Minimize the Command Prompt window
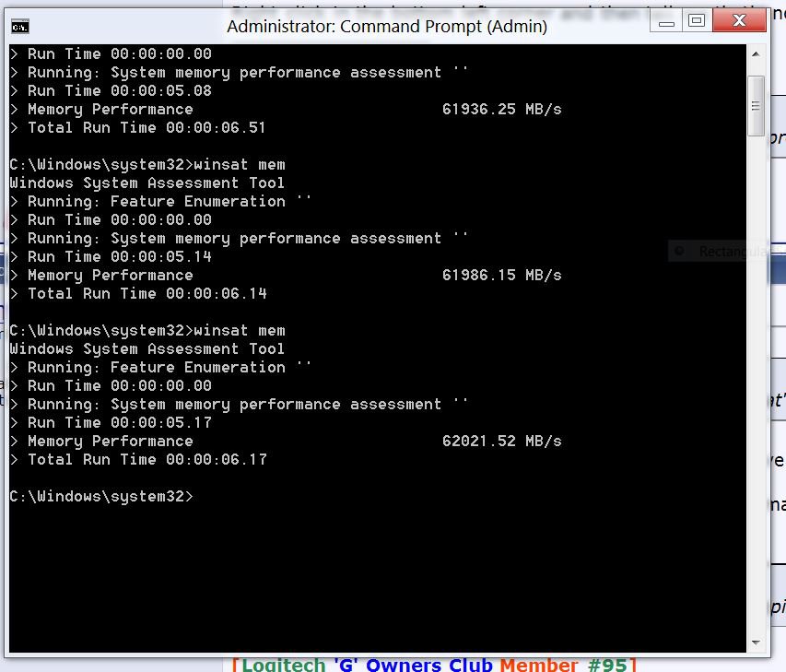Screen dimensions: 786x672 (666, 21)
